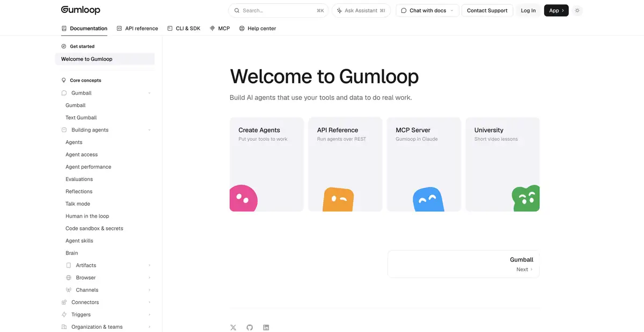Click the Organization & teams icon
Screen dimensions: 644x332
coord(64,327)
